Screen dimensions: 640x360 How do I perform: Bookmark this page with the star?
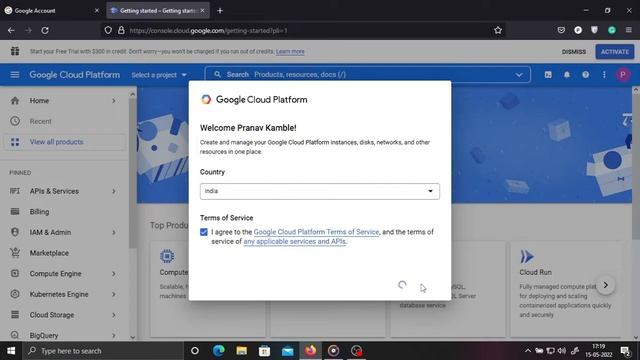click(x=498, y=30)
